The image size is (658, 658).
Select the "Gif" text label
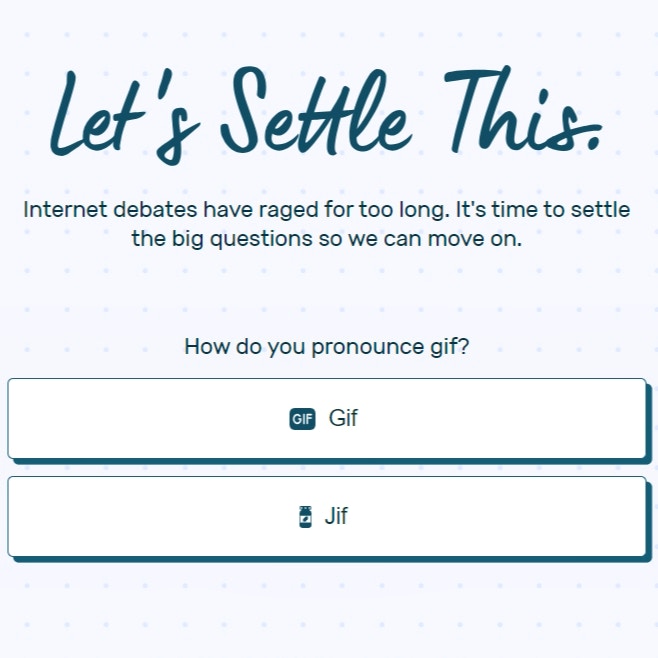[343, 418]
